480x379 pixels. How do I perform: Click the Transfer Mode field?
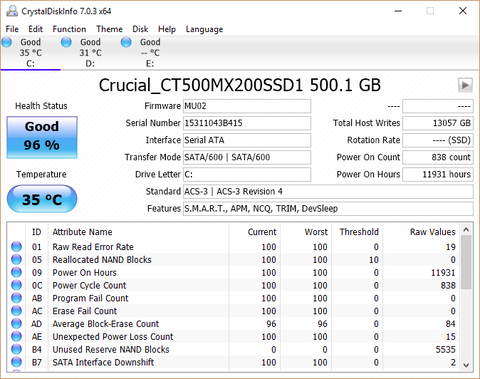pyautogui.click(x=247, y=157)
